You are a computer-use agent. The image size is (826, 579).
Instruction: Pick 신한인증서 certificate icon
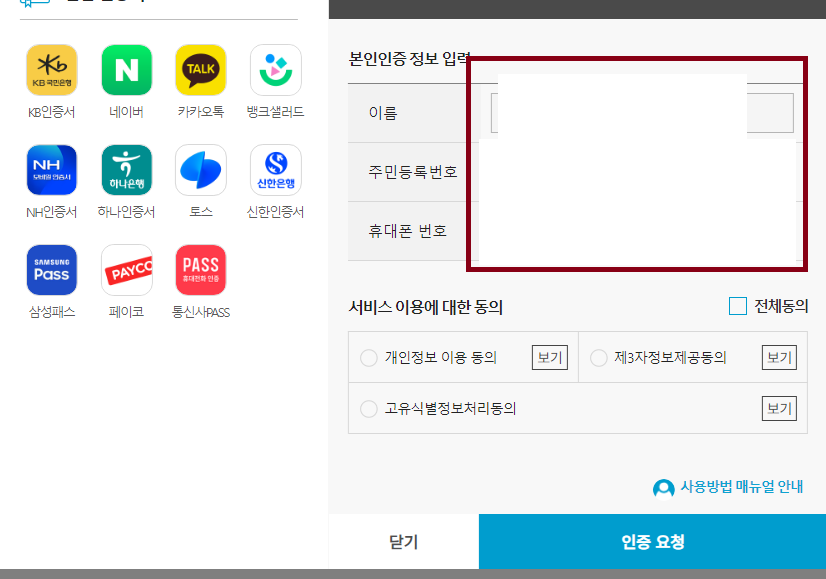pos(275,169)
